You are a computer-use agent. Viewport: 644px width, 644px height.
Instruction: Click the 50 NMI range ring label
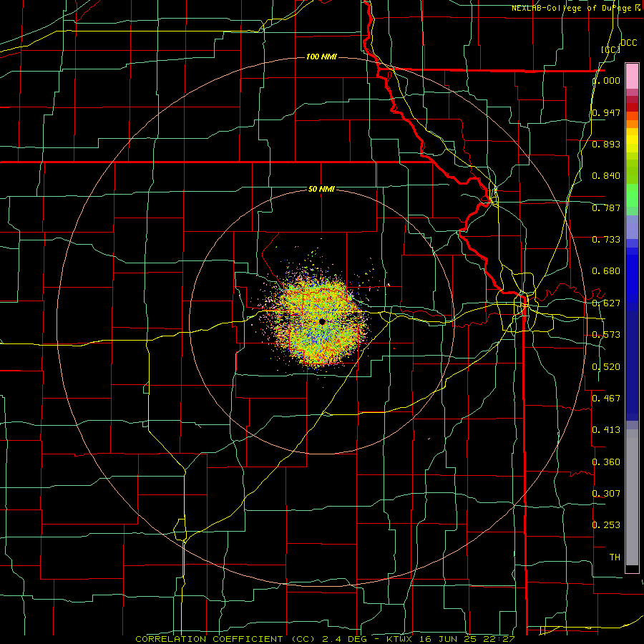pos(321,189)
